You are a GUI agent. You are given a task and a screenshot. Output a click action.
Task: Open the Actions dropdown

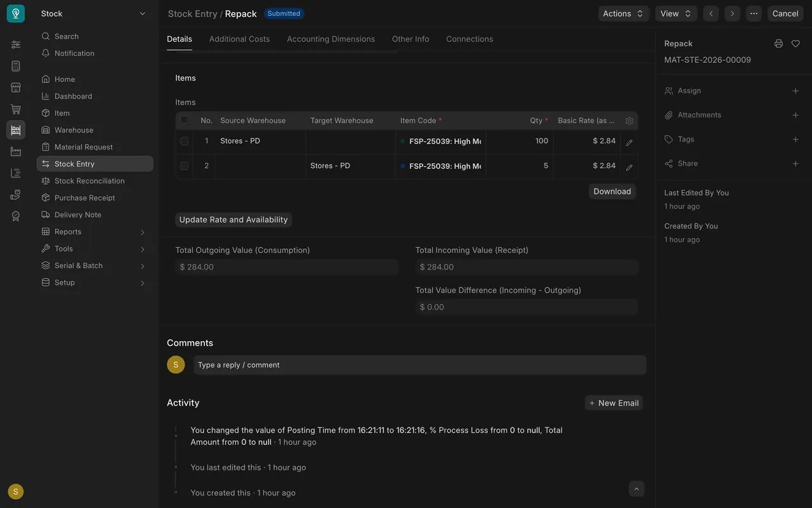coord(624,13)
